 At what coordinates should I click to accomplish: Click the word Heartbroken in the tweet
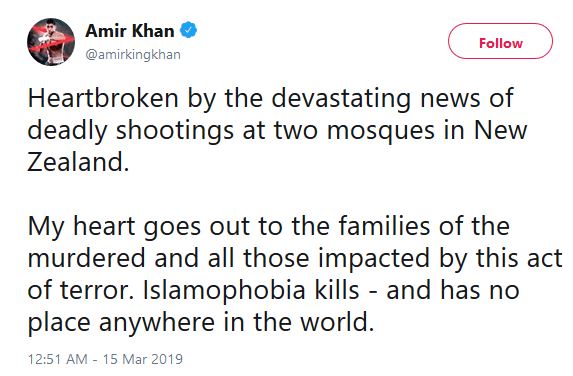(x=103, y=98)
